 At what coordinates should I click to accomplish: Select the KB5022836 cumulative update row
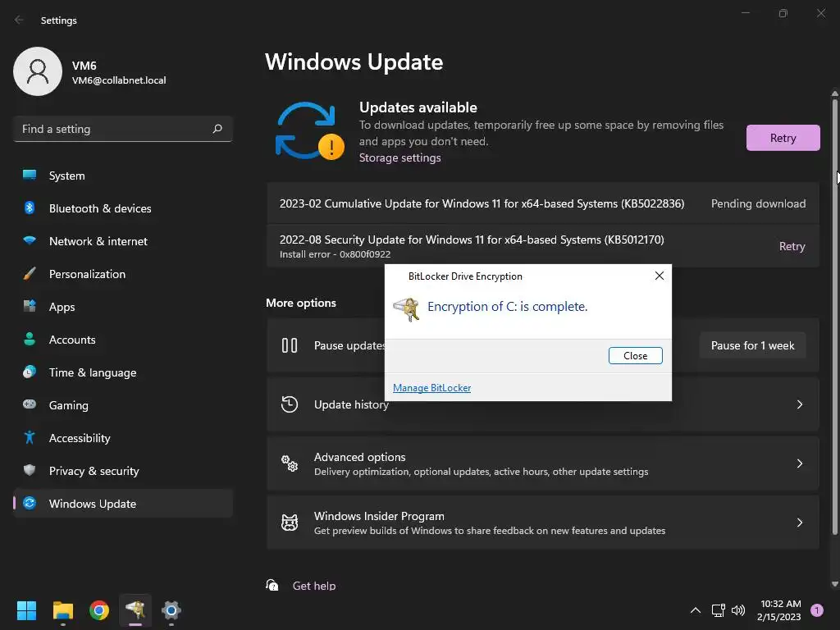(543, 203)
